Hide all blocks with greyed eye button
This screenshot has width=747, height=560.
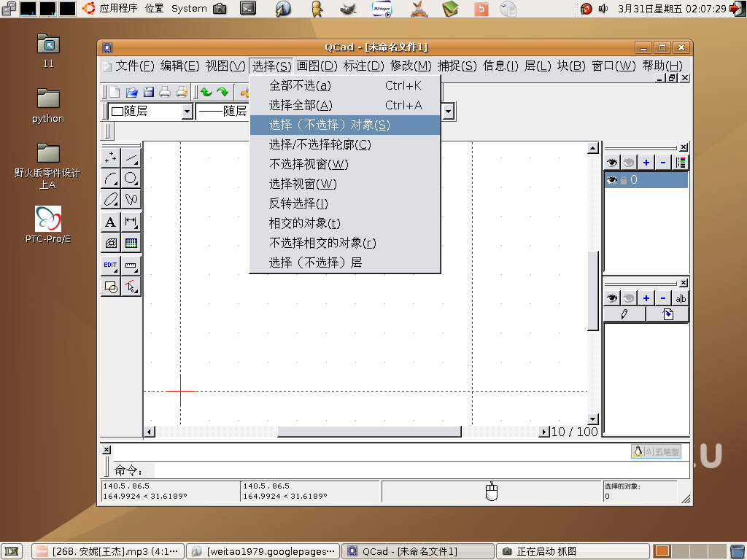click(x=629, y=298)
